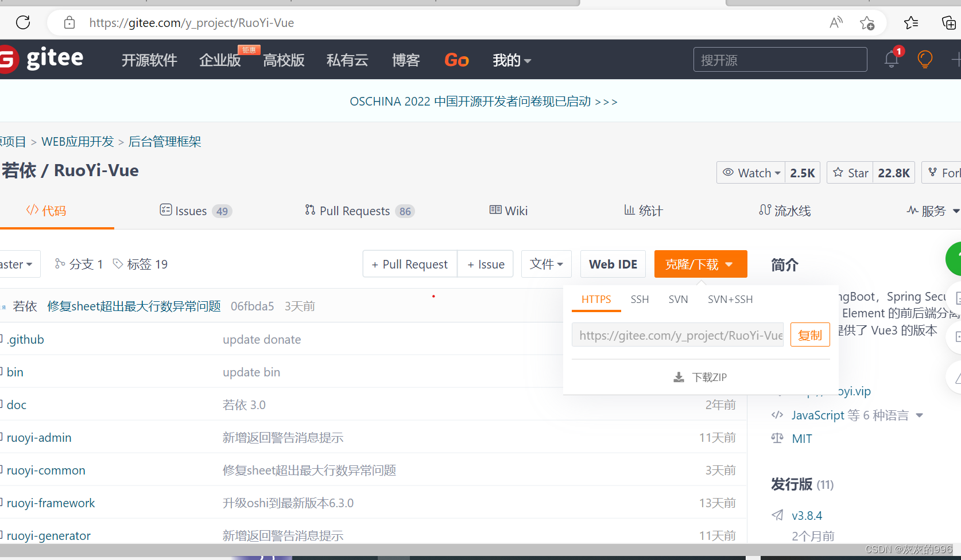Open the Watch options dropdown
Viewport: 961px width, 560px height.
click(751, 173)
